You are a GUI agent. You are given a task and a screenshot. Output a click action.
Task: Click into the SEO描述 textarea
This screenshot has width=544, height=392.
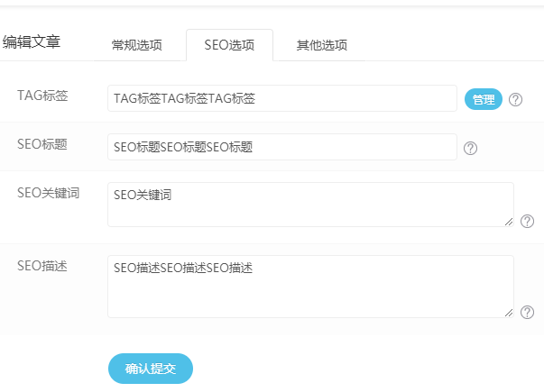pyautogui.click(x=310, y=287)
